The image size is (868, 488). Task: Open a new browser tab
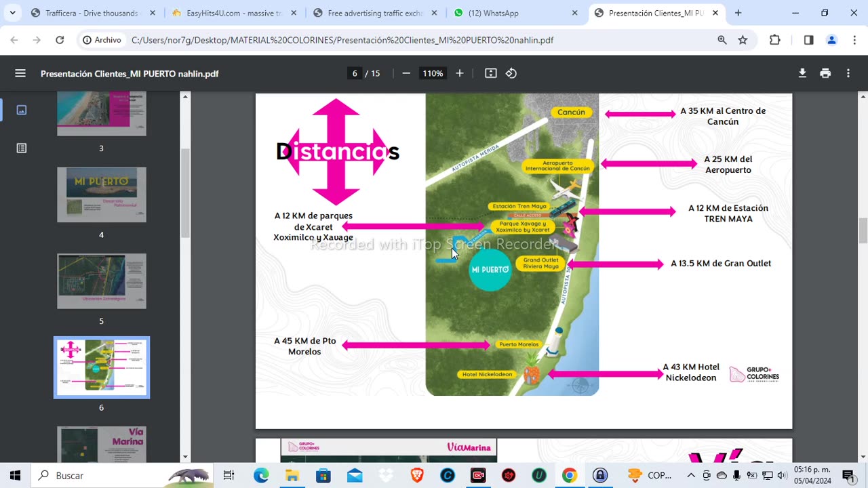[738, 13]
